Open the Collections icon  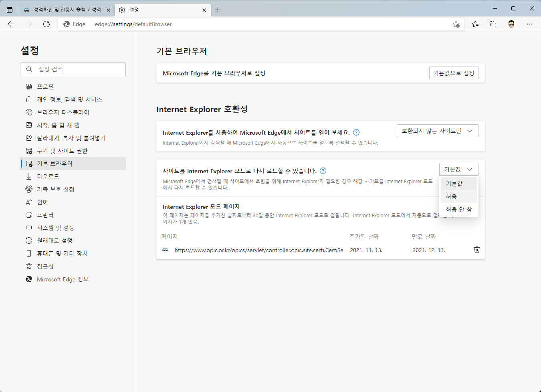tap(493, 24)
